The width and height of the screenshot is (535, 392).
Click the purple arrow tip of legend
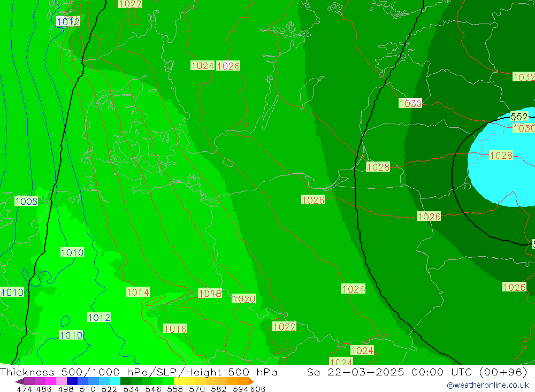click(x=19, y=381)
